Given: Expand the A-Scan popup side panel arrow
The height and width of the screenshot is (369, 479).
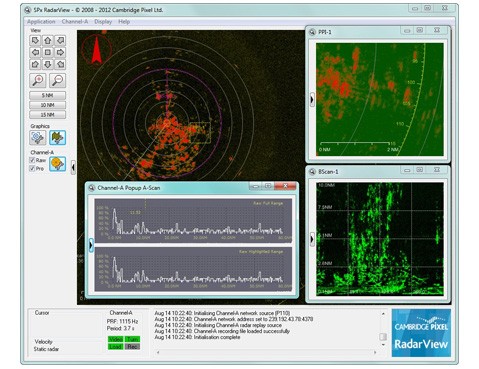Looking at the screenshot, I should coord(91,245).
